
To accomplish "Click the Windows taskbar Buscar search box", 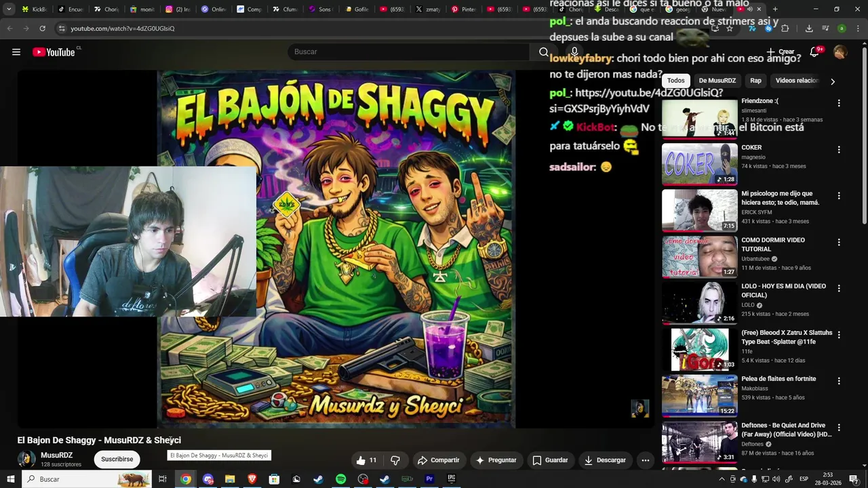I will click(86, 479).
